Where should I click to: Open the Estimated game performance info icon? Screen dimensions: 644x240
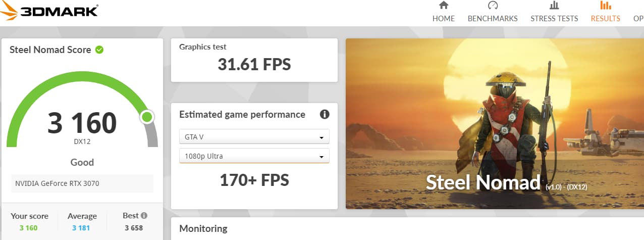(325, 114)
